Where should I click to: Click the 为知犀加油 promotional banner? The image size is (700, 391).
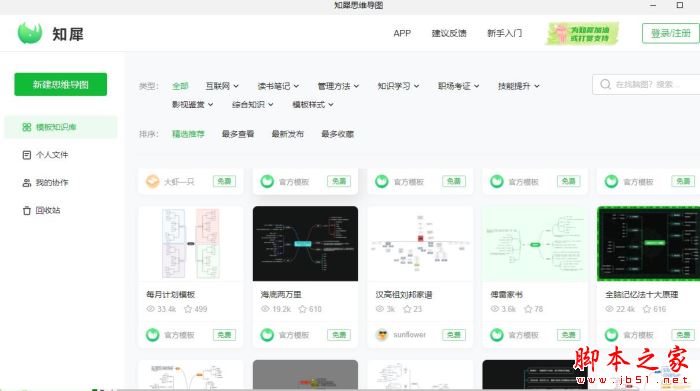(x=582, y=33)
